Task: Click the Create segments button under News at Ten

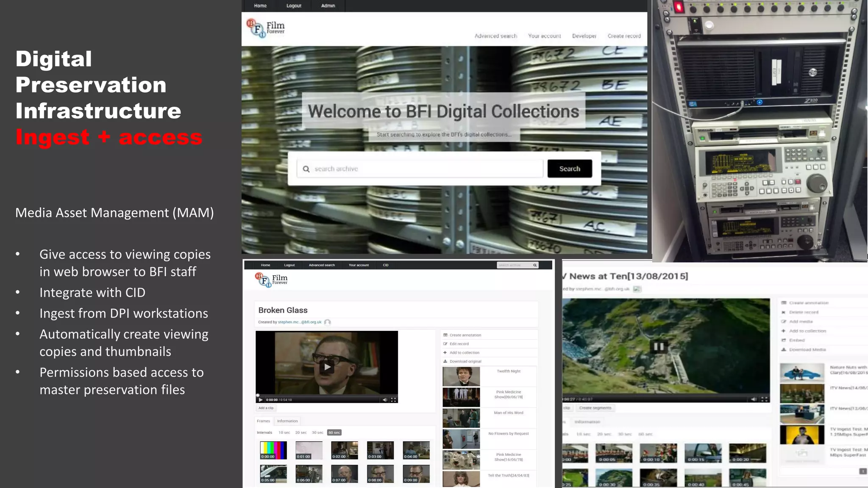Action: coord(595,408)
